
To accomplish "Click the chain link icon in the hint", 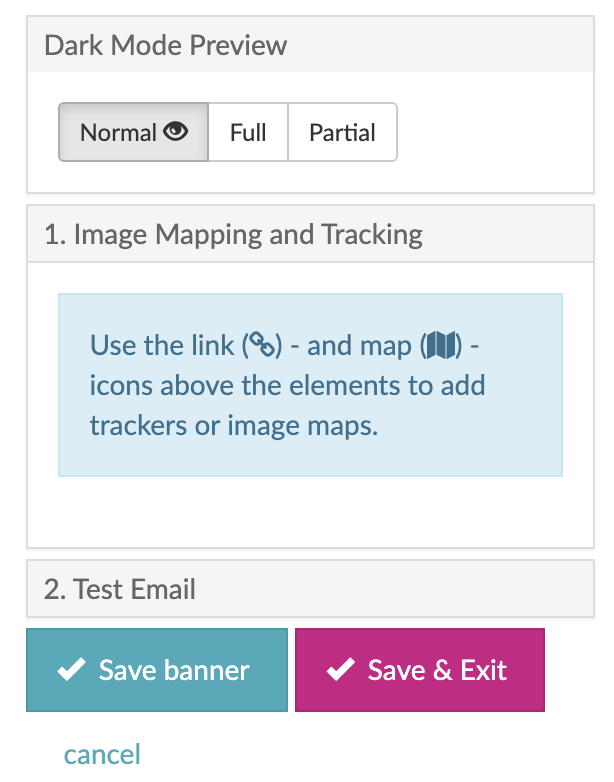I will pyautogui.click(x=262, y=346).
